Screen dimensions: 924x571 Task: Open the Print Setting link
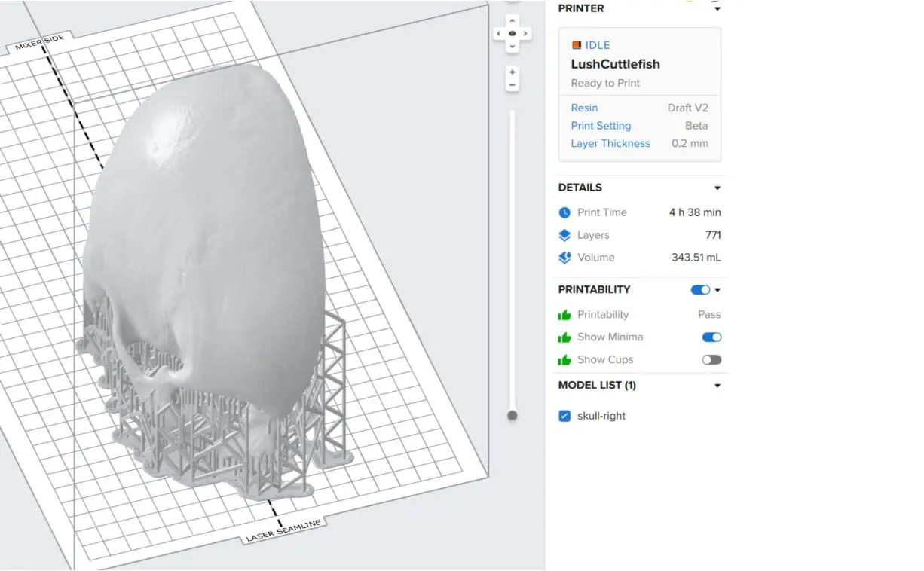click(x=601, y=126)
